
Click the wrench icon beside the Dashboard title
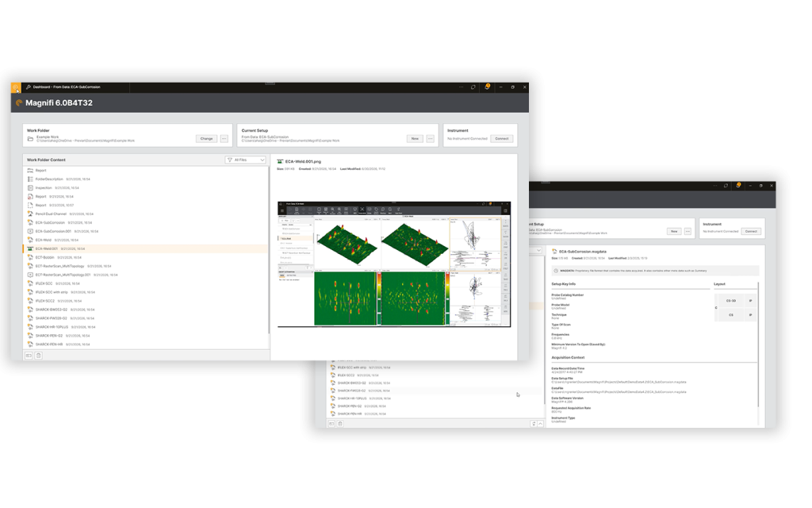pos(29,87)
